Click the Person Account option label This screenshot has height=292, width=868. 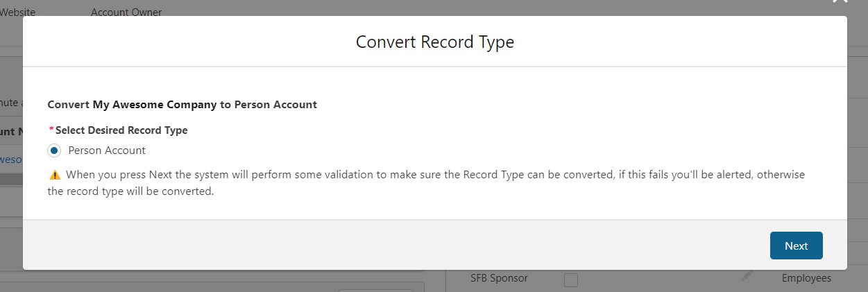[107, 151]
